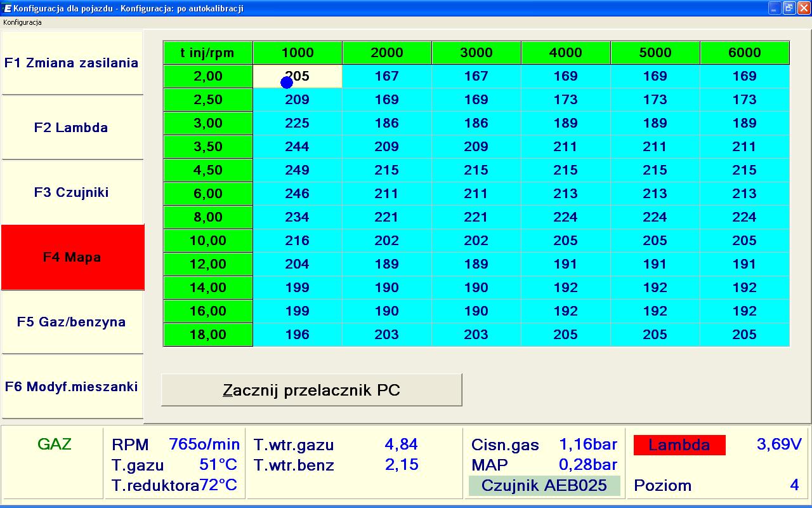This screenshot has width=812, height=508.
Task: Select the 6000 rpm column header
Action: coord(745,53)
